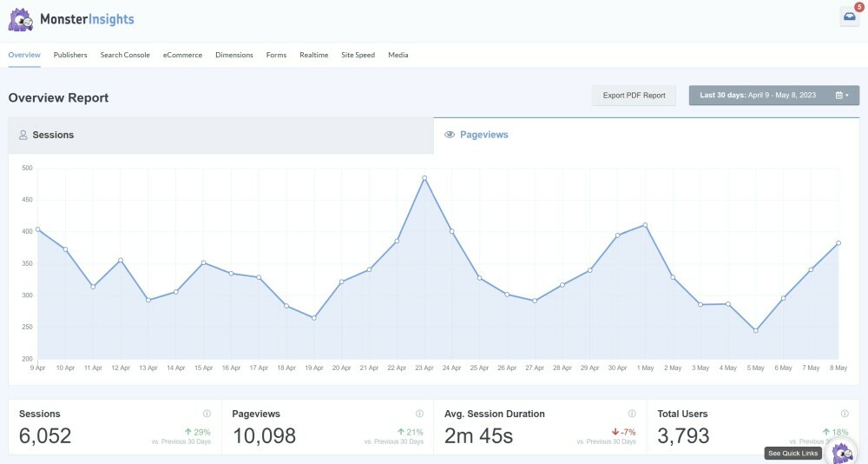Open the Publishers tab

(70, 55)
